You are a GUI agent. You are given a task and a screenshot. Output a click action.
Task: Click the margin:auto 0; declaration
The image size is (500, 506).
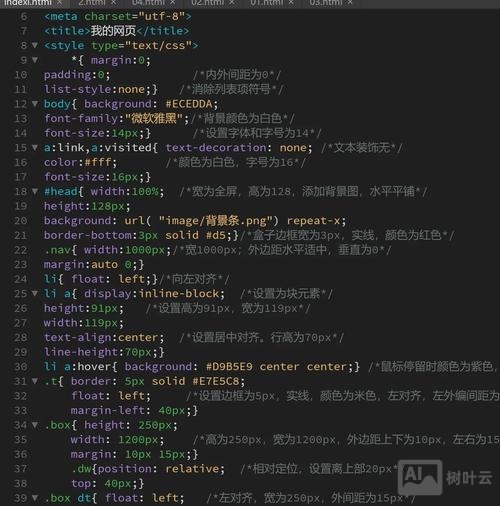[x=90, y=265]
